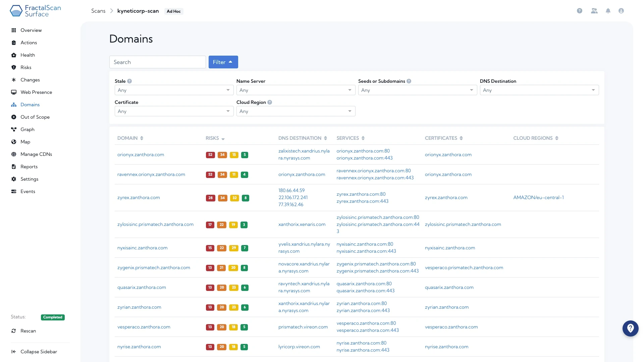This screenshot has height=362, width=644.
Task: Click the Risks sidebar icon
Action: (x=14, y=67)
